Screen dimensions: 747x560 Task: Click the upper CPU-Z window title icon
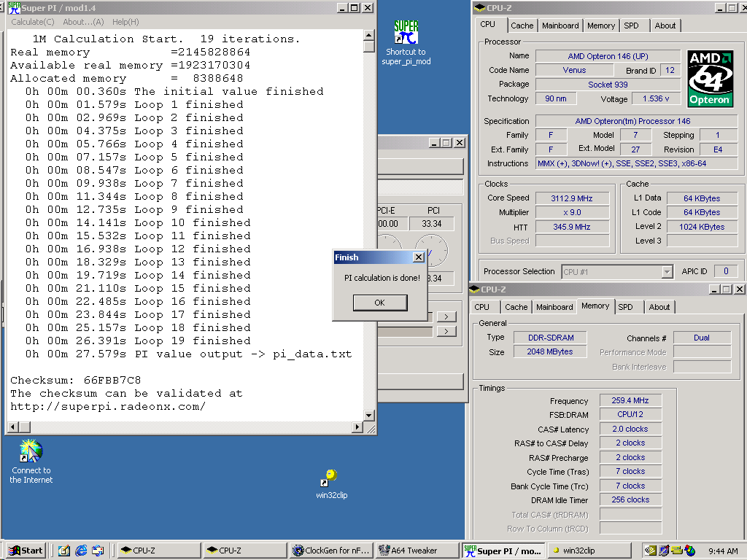(480, 7)
